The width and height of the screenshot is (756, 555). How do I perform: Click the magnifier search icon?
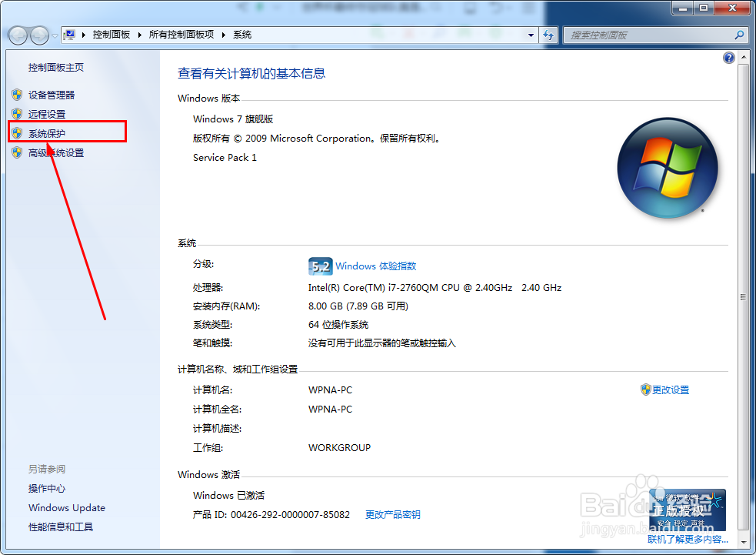[x=740, y=35]
